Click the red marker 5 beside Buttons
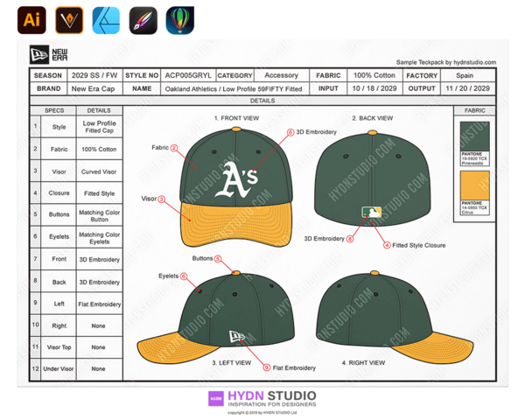This screenshot has height=420, width=525. (x=218, y=259)
